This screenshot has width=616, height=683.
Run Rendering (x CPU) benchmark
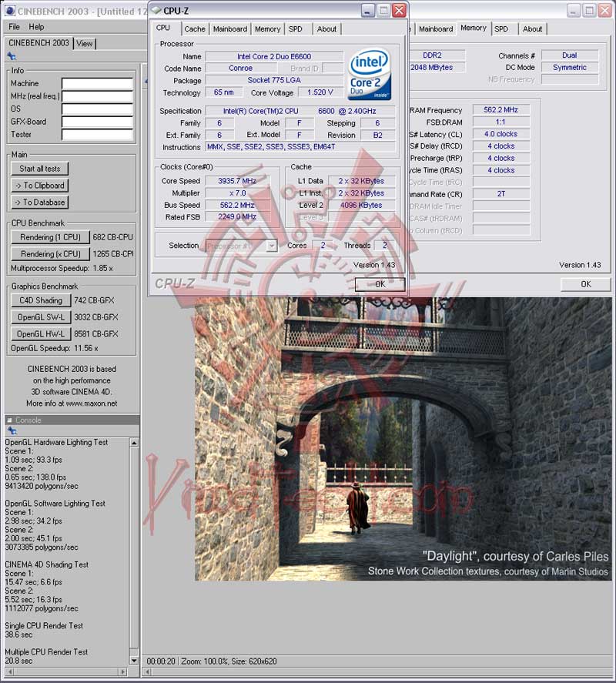pos(50,253)
